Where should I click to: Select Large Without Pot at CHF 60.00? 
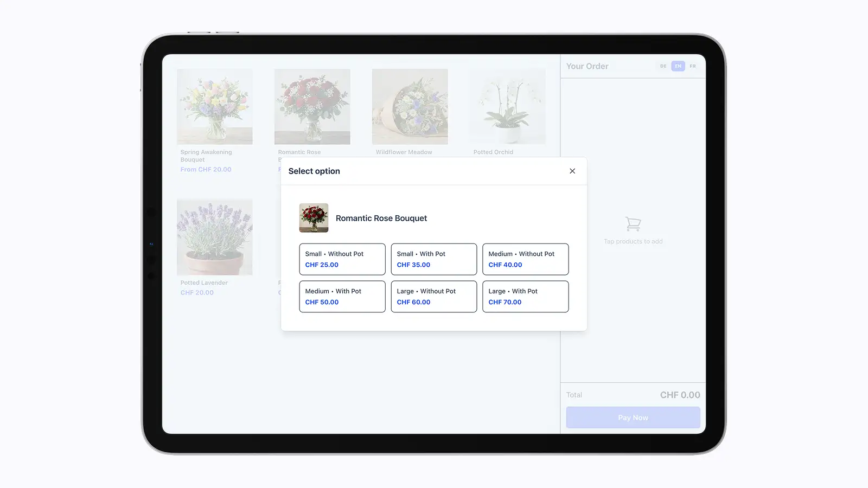pyautogui.click(x=433, y=297)
